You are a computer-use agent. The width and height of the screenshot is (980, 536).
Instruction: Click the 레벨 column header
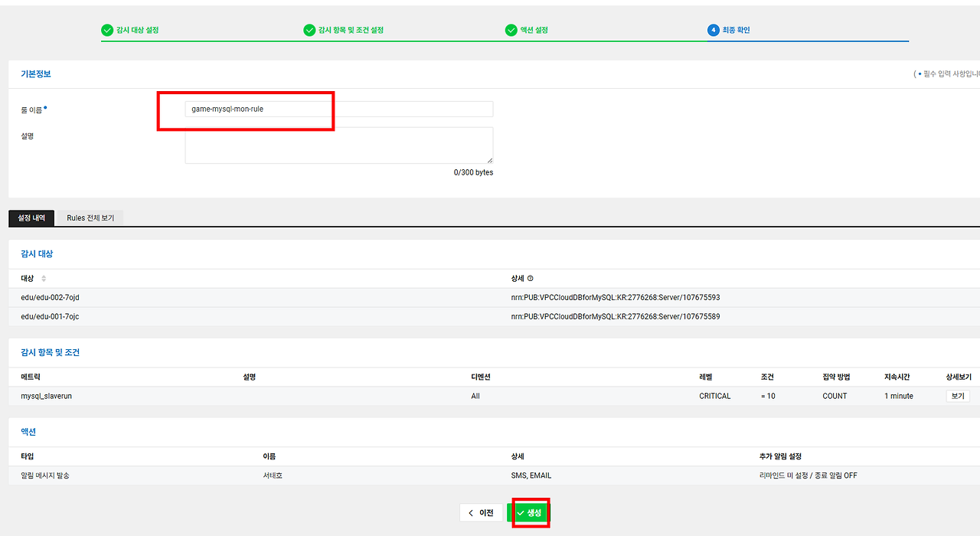point(706,377)
